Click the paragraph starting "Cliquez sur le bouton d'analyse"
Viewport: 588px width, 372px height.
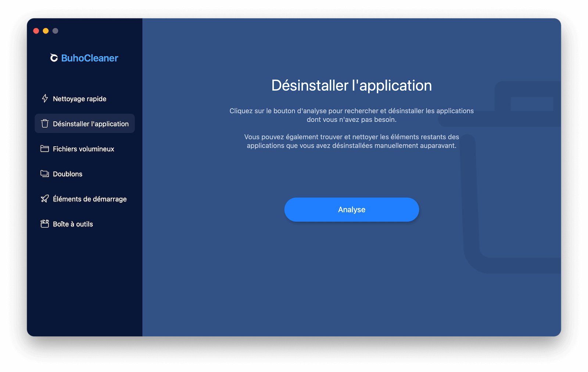pos(352,115)
